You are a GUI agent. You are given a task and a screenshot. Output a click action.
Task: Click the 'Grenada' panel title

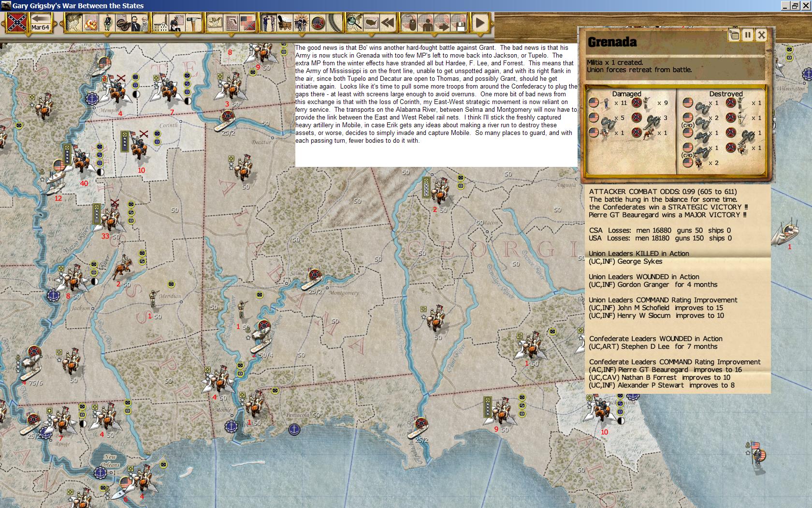point(612,42)
